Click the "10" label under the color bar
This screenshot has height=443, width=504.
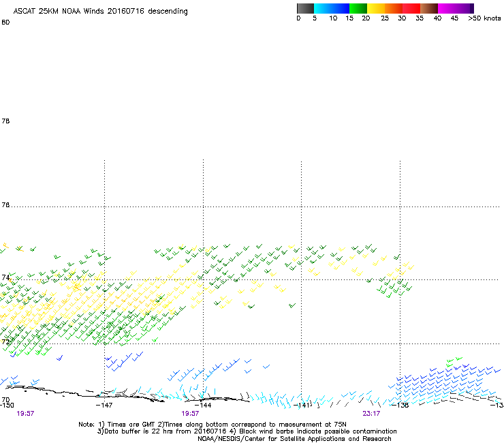333,18
